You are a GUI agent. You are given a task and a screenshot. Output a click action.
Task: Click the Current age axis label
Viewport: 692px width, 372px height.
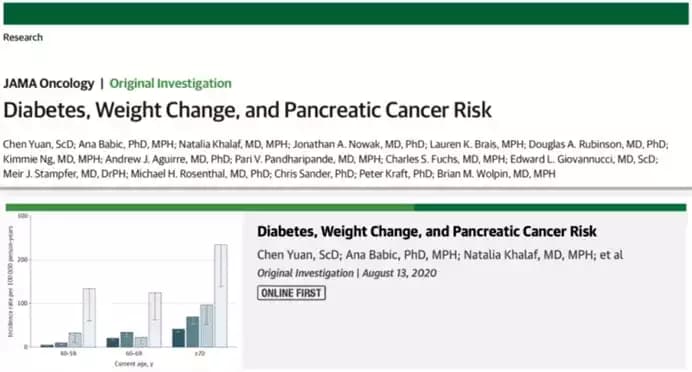pos(134,364)
